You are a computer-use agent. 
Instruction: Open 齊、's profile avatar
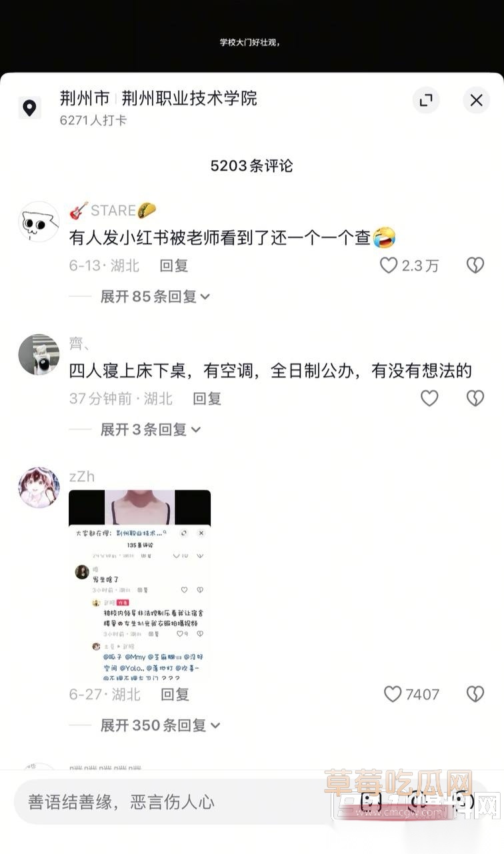(39, 355)
